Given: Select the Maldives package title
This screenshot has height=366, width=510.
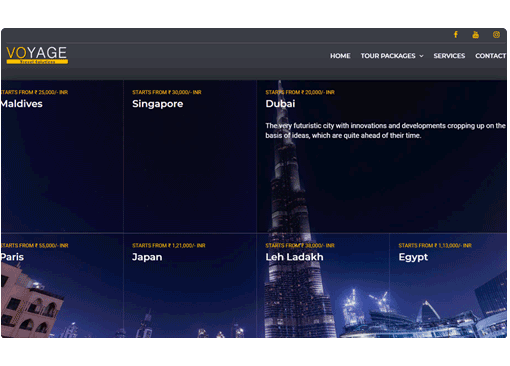Looking at the screenshot, I should 21,104.
